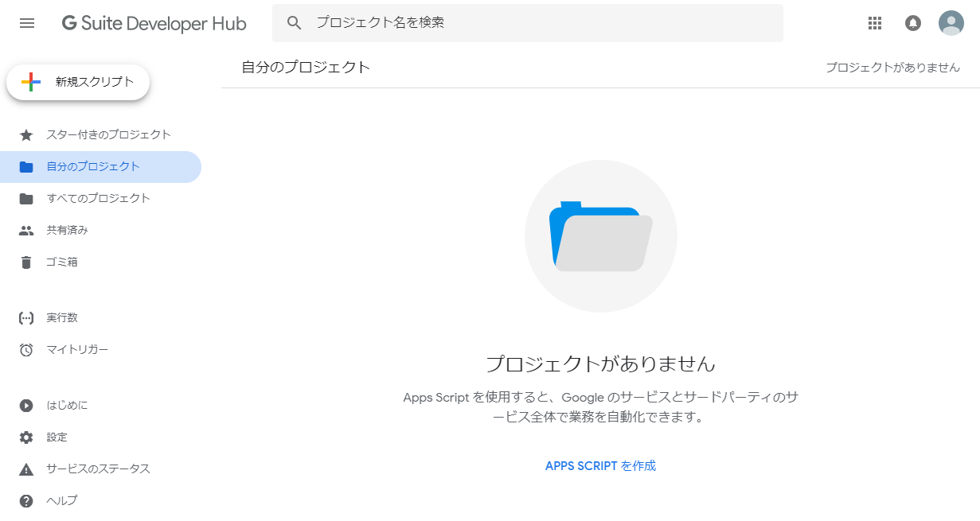
Task: Click the search magnifier icon
Action: pyautogui.click(x=295, y=23)
